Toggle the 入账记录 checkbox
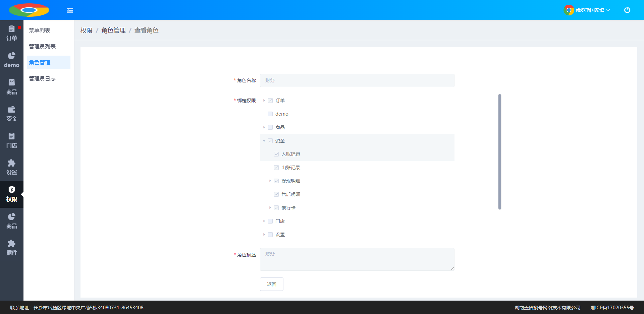 click(276, 154)
